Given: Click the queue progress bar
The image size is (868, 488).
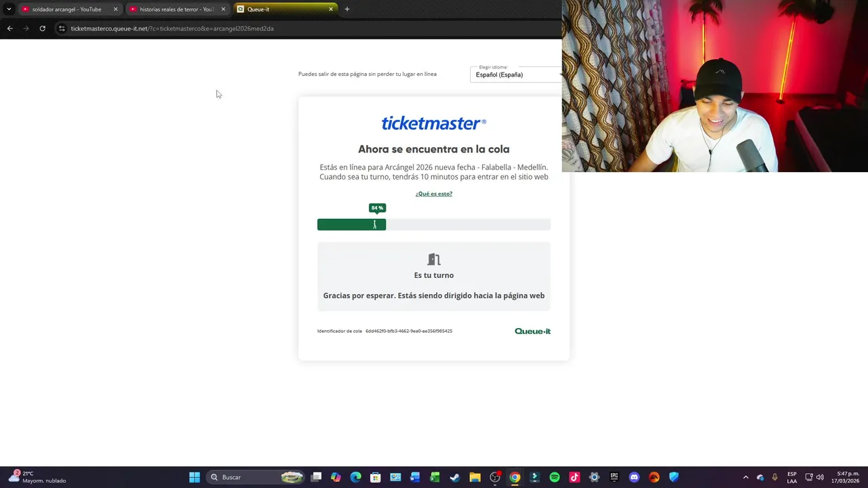Looking at the screenshot, I should [x=434, y=224].
